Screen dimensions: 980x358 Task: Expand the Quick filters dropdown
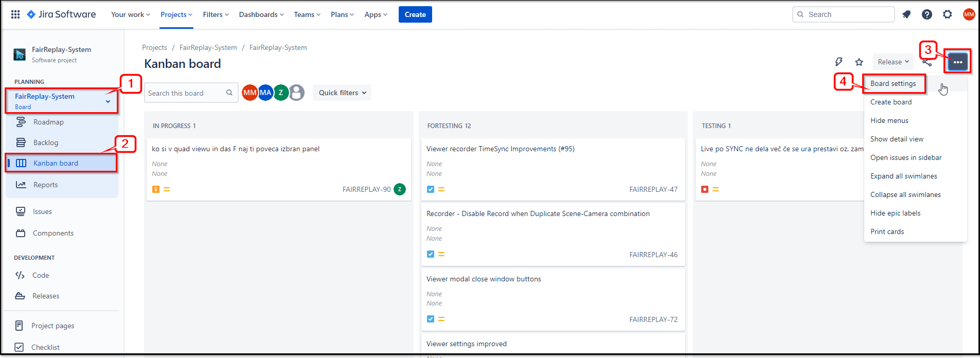tap(342, 93)
